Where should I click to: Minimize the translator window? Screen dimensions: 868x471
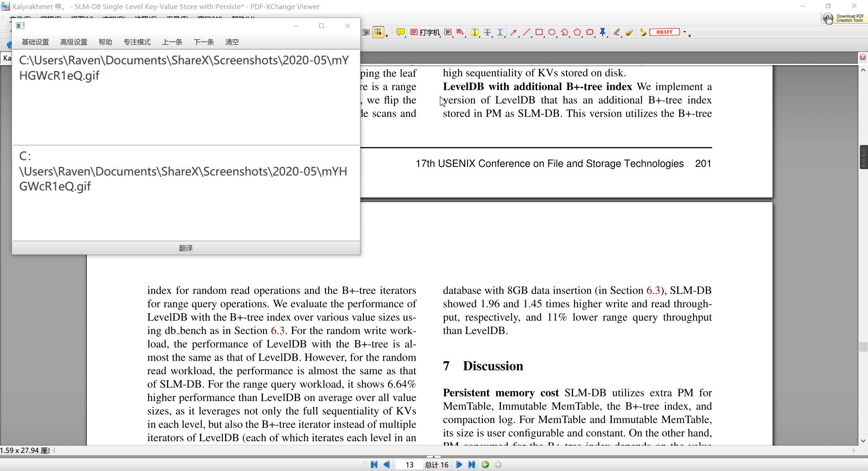pos(296,26)
